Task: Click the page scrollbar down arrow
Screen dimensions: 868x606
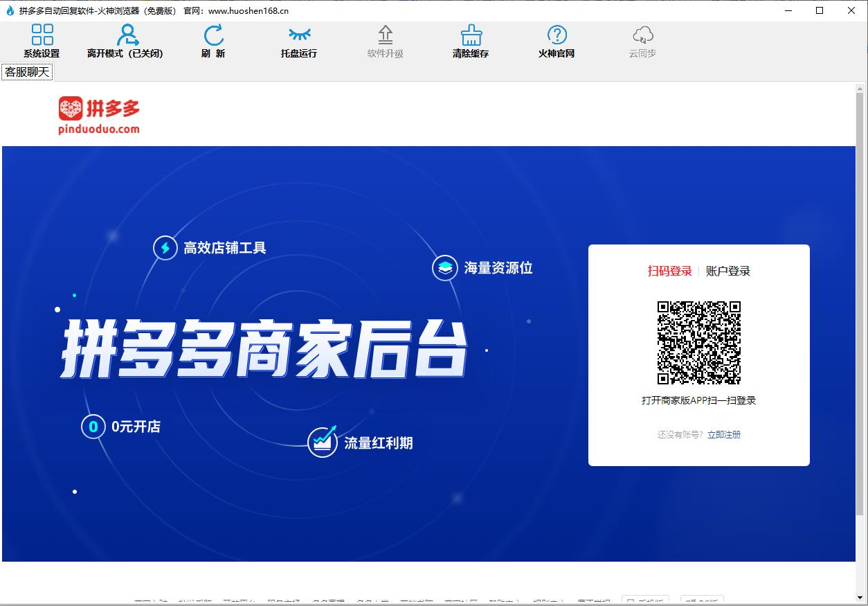Action: (x=860, y=598)
